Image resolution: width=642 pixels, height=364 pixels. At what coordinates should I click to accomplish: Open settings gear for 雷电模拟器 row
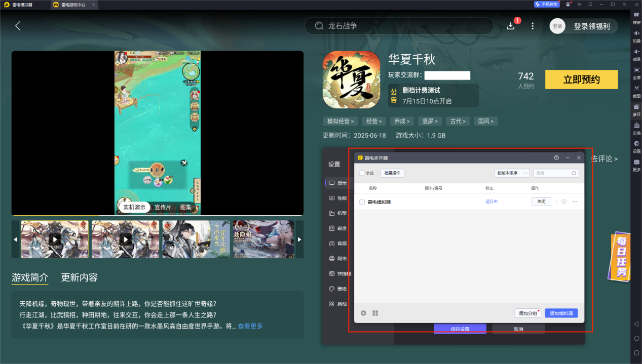tap(564, 201)
